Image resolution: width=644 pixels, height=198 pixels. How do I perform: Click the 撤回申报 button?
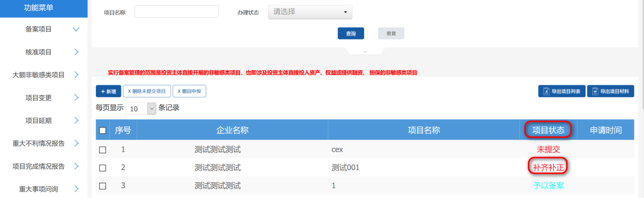(x=189, y=91)
